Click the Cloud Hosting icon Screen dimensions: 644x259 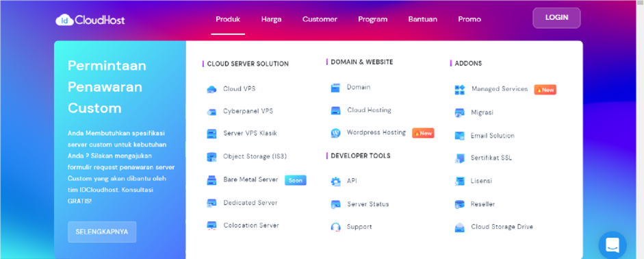pos(335,110)
